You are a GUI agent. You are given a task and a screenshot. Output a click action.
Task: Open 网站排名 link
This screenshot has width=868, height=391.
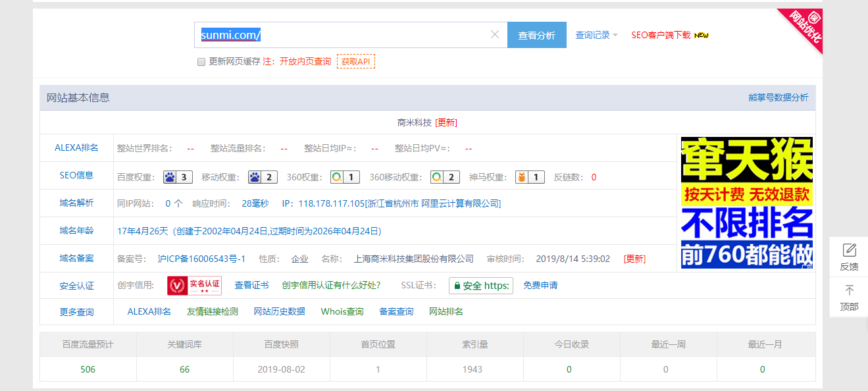point(446,311)
